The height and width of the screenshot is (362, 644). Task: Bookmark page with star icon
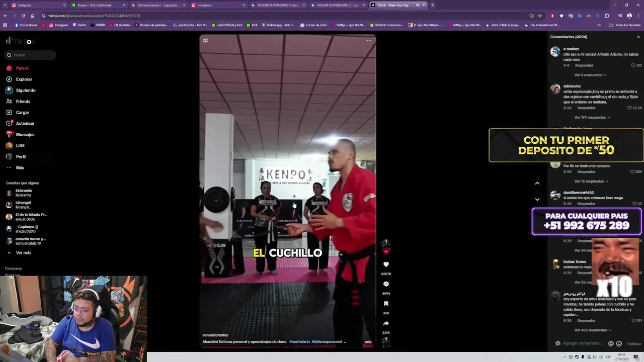coord(539,16)
